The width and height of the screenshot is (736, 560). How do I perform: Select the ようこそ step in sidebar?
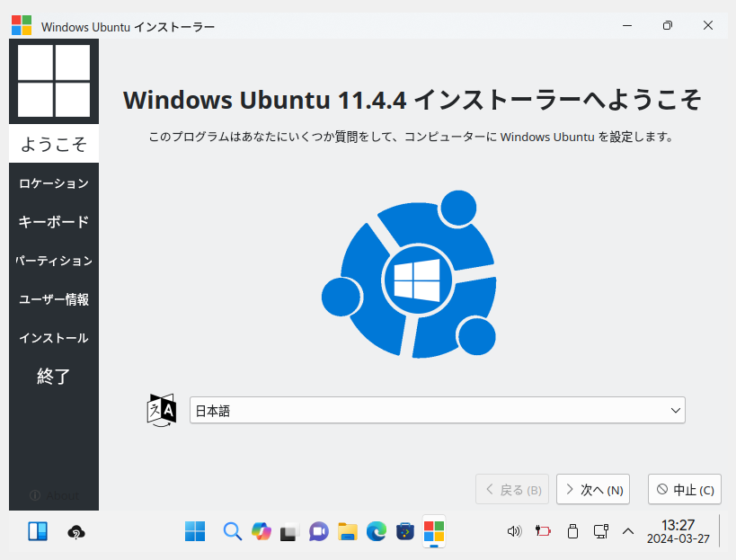(x=54, y=144)
